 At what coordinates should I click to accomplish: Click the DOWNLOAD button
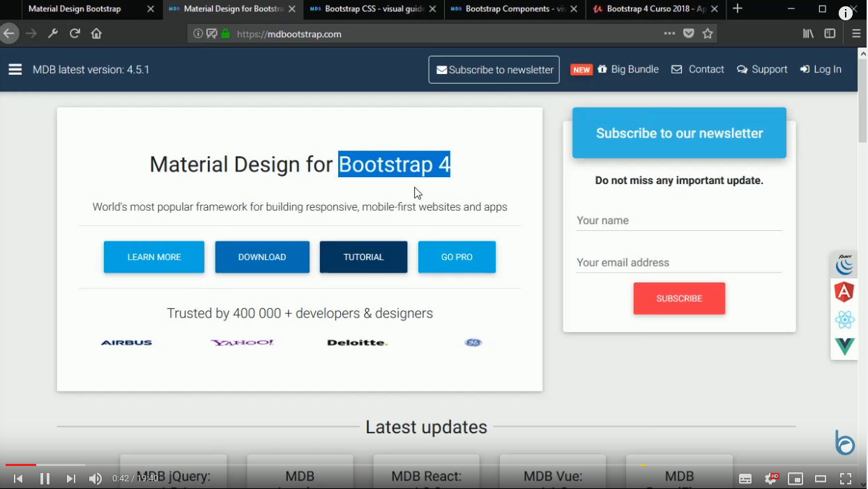point(262,257)
